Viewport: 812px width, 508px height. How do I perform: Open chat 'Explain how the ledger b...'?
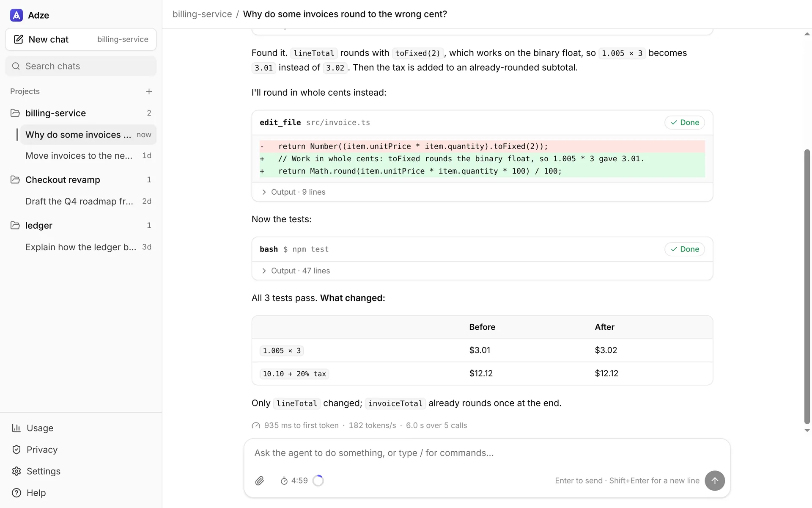[88, 247]
